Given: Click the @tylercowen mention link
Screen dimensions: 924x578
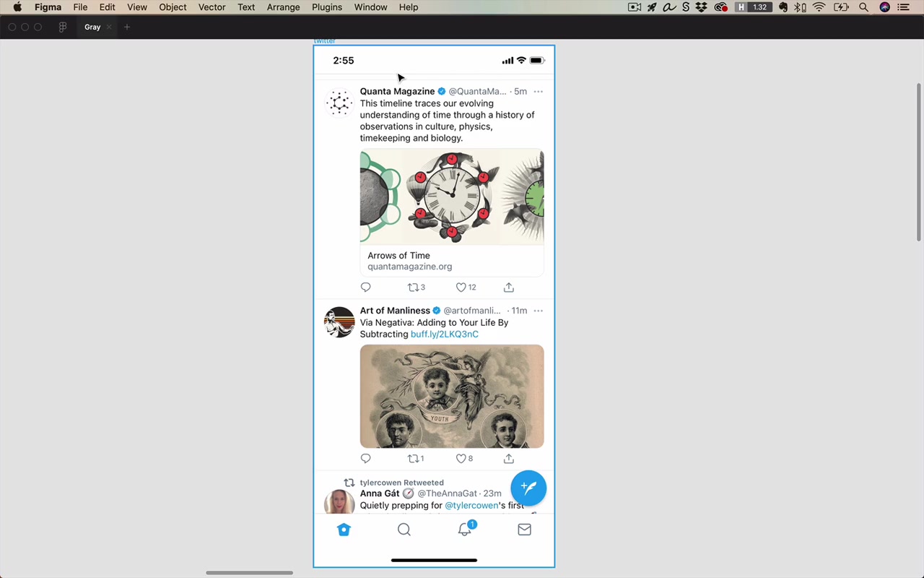Looking at the screenshot, I should [471, 505].
